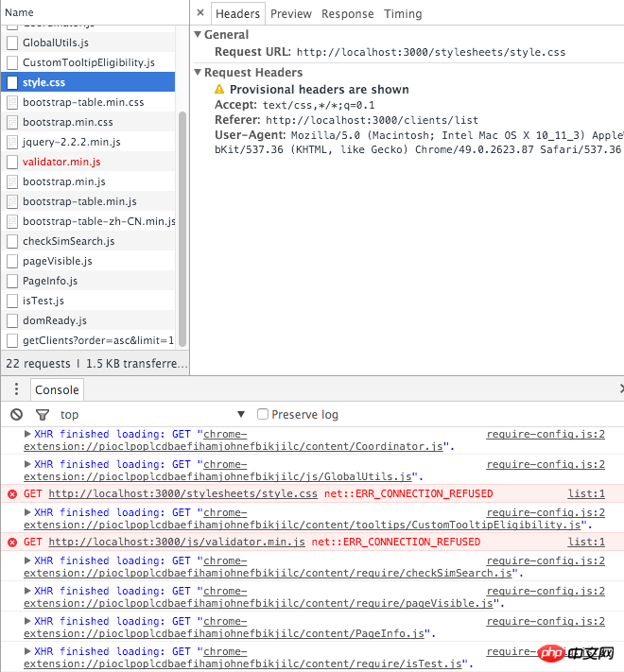This screenshot has width=624, height=672.
Task: Click the red error icon beside validator.min.js GET
Action: pyautogui.click(x=12, y=542)
